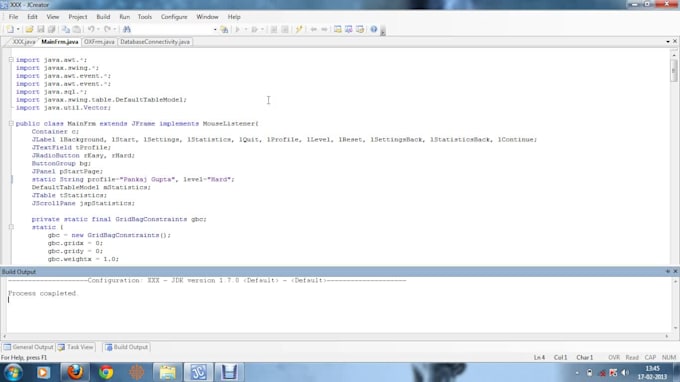
Task: Open Firefox from the taskbar
Action: tap(75, 372)
